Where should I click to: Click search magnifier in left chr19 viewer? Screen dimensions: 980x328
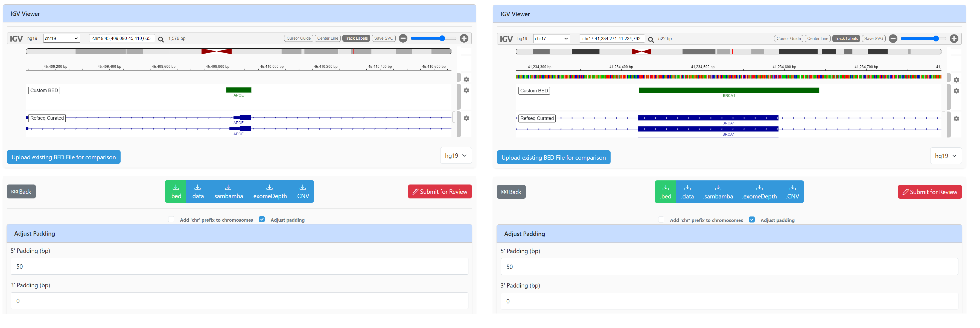click(x=161, y=39)
